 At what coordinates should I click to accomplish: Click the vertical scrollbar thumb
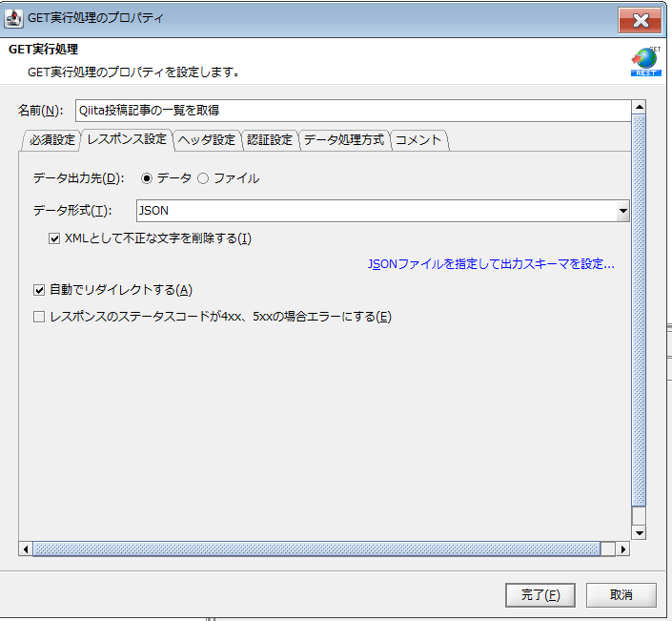(x=639, y=310)
